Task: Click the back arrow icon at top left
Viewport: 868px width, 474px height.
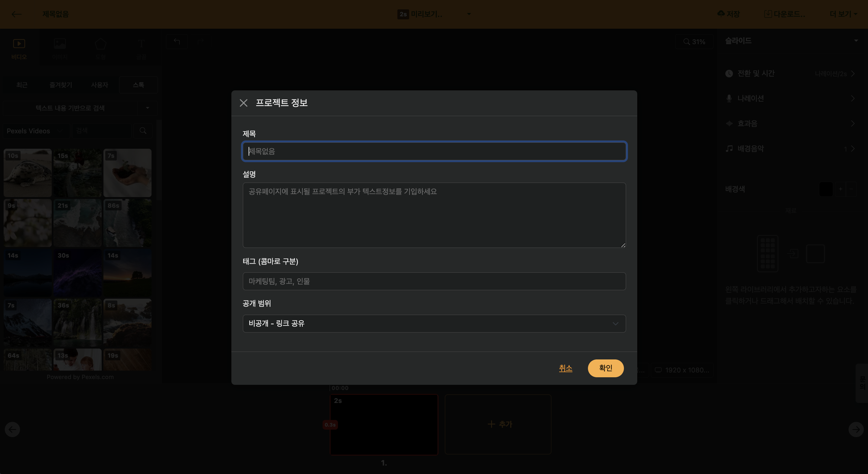Action: point(16,14)
